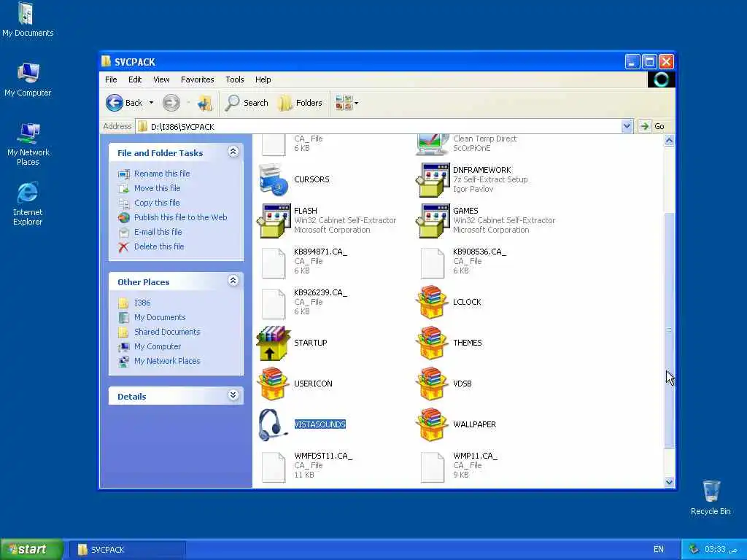Screen dimensions: 747x560
Task: Click the scrollbar down arrow in file list
Action: [x=669, y=482]
